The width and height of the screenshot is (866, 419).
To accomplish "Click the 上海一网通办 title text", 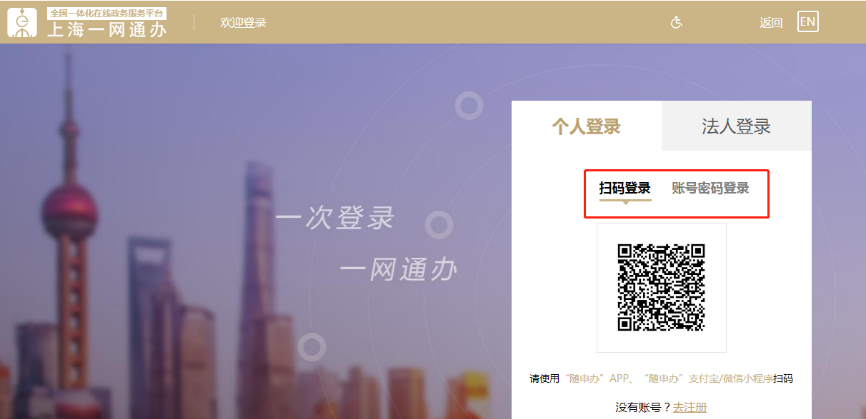I will point(107,30).
